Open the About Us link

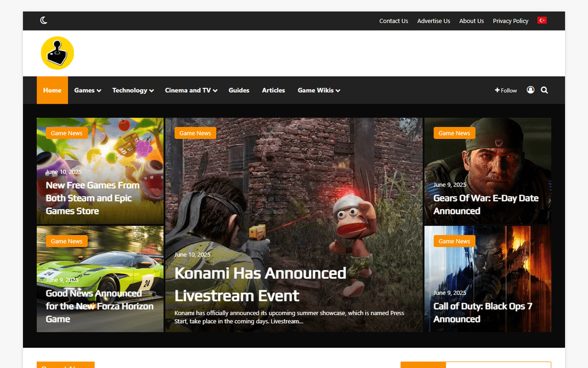(x=471, y=21)
